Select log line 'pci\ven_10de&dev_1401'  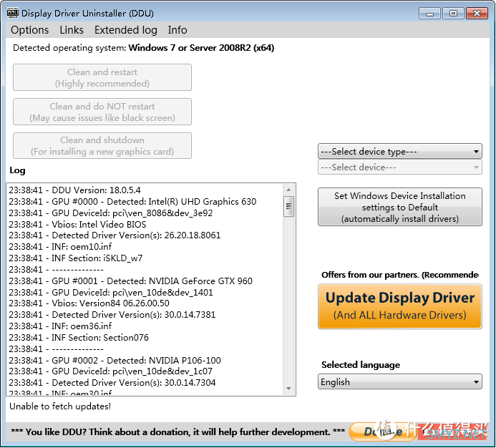click(111, 292)
